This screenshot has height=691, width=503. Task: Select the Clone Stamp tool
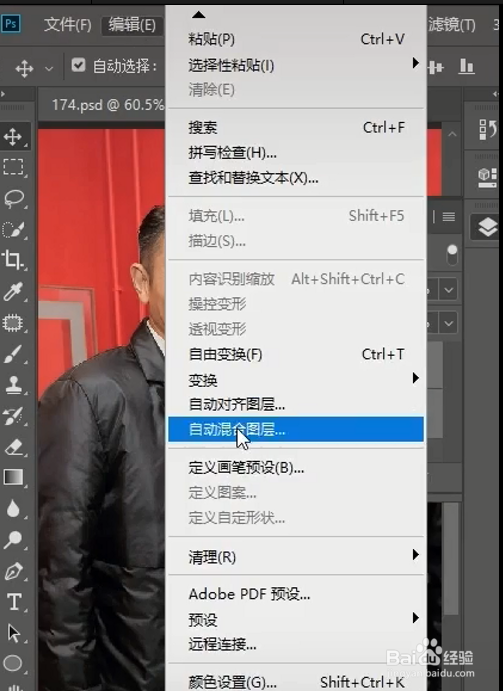tap(13, 385)
